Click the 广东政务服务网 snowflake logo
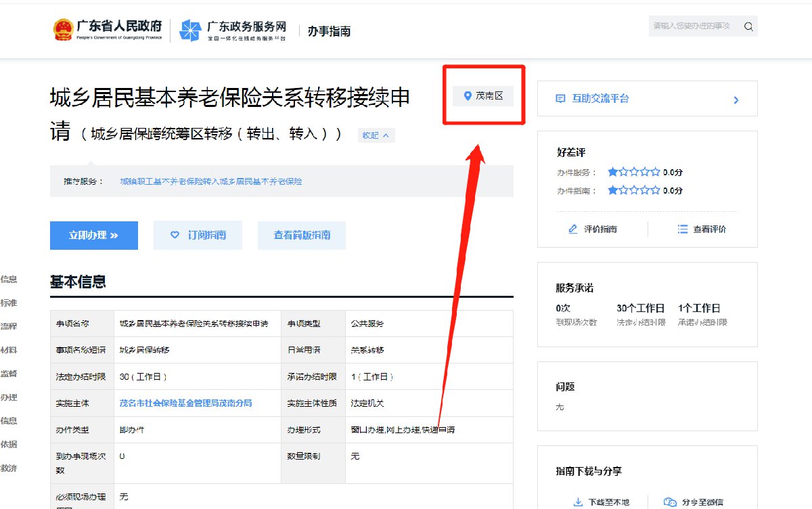 click(190, 30)
